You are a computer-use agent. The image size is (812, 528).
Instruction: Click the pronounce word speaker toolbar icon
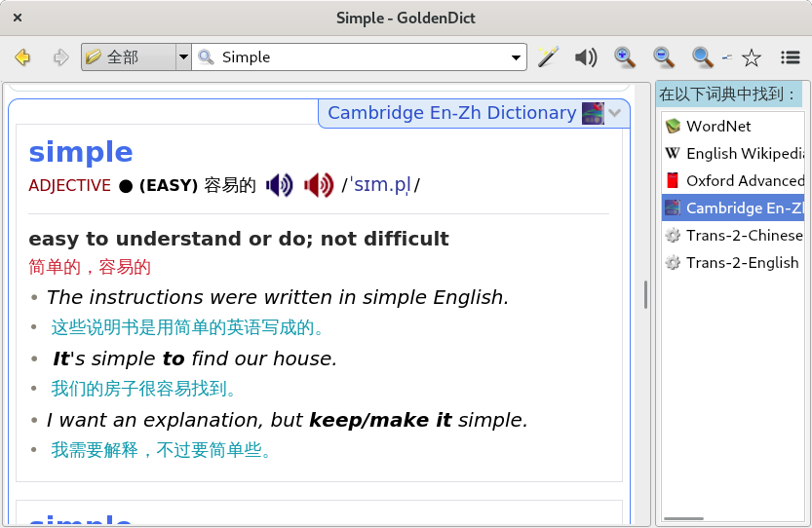[586, 57]
